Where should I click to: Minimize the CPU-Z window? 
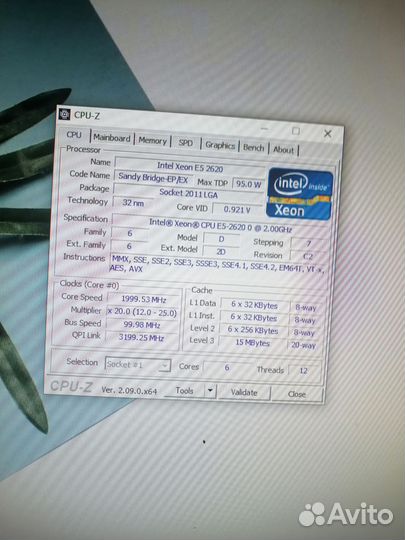click(x=264, y=129)
